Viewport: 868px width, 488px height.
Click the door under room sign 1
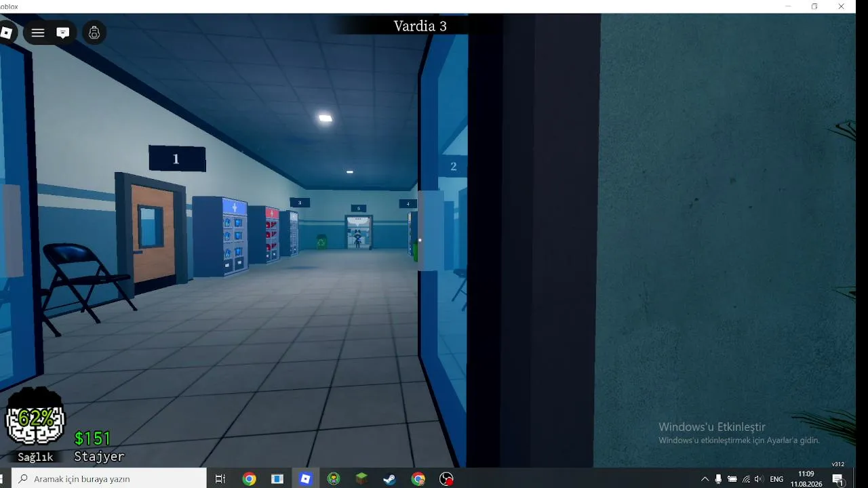pos(153,233)
